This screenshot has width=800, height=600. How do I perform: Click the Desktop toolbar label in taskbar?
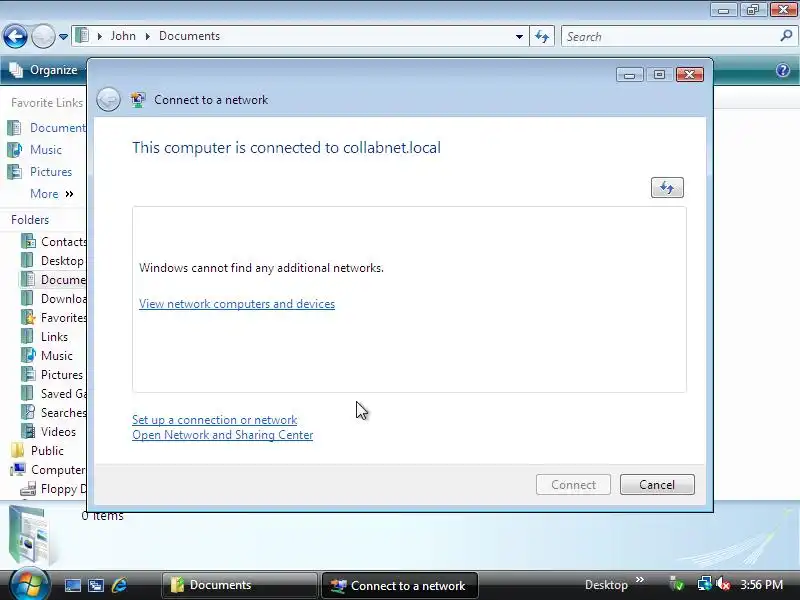[x=606, y=585]
